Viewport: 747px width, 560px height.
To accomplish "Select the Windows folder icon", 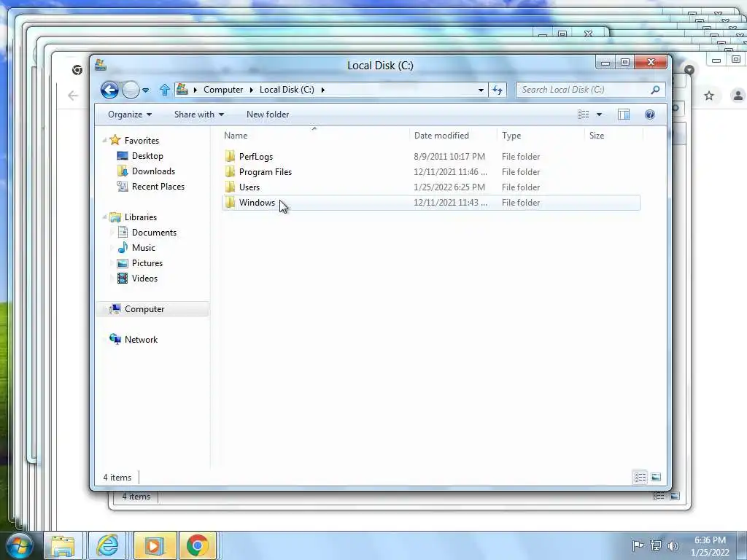I will (230, 203).
